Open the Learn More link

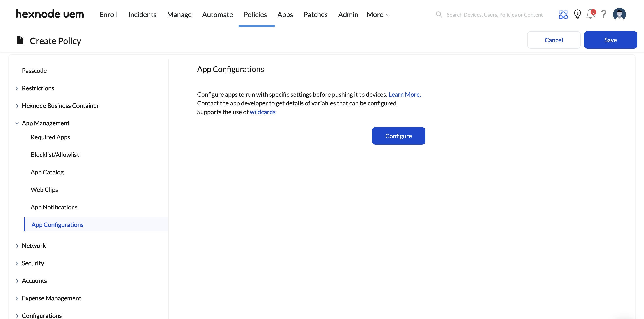pyautogui.click(x=405, y=95)
